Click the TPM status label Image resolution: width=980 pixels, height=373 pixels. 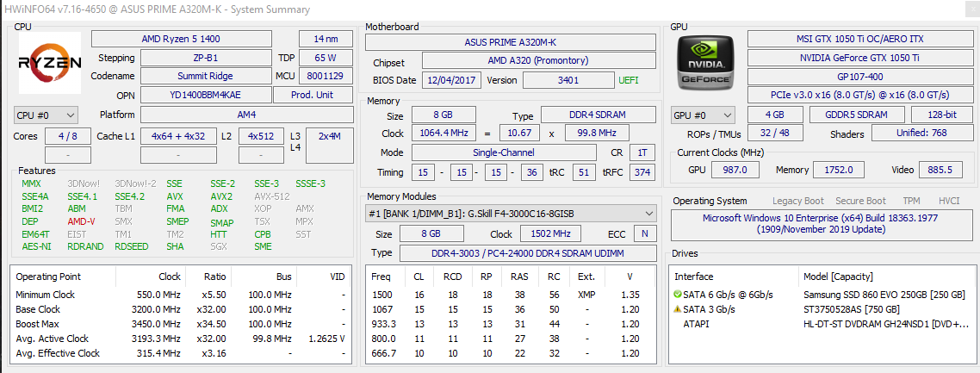click(911, 201)
